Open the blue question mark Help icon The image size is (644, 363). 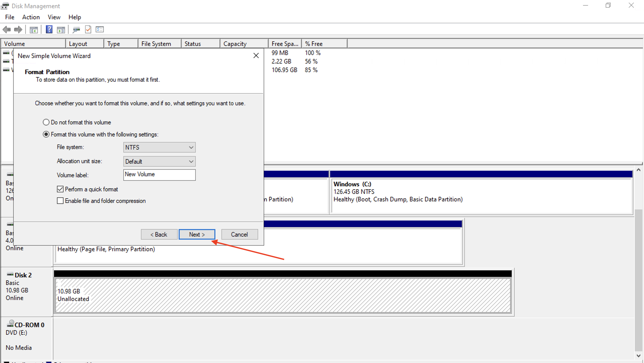[x=49, y=29]
